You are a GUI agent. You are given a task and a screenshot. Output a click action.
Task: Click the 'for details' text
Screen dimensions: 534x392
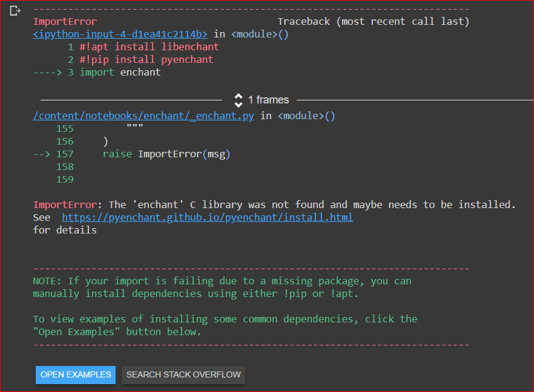(65, 230)
